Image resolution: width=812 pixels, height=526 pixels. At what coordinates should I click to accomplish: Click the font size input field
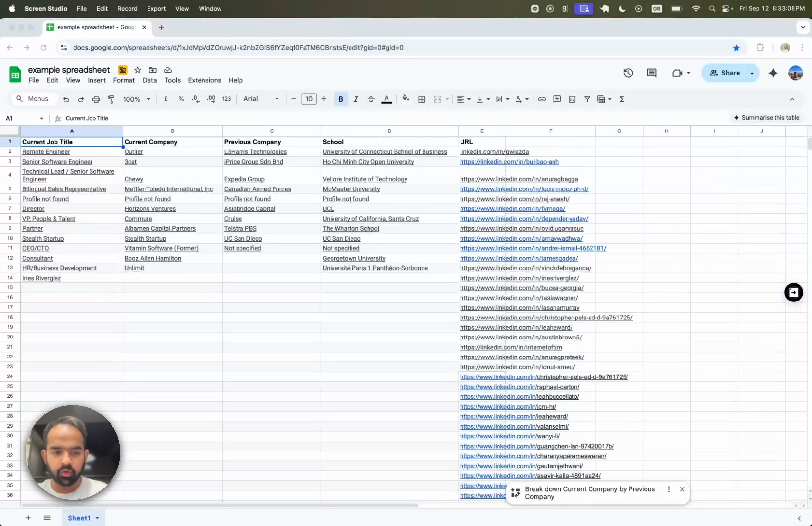click(x=309, y=99)
